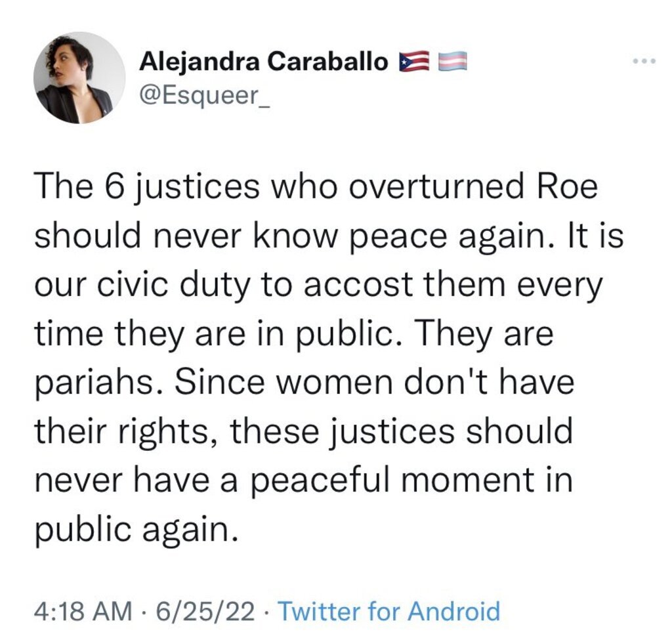
Task: Click the word "accost" in the tweet
Action: (x=359, y=285)
